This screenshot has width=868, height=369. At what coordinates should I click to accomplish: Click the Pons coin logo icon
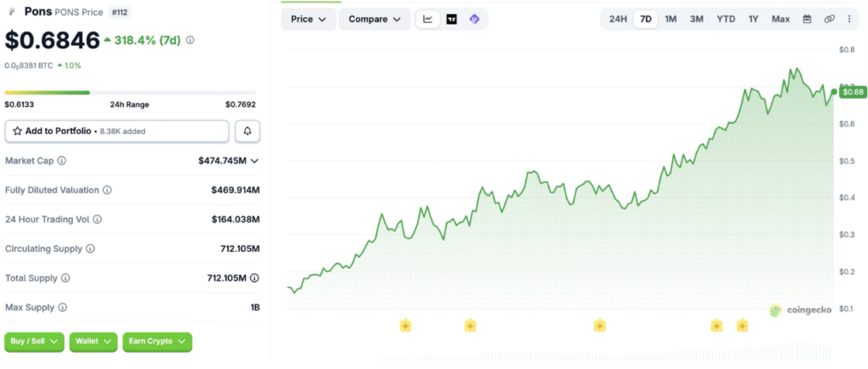12,12
